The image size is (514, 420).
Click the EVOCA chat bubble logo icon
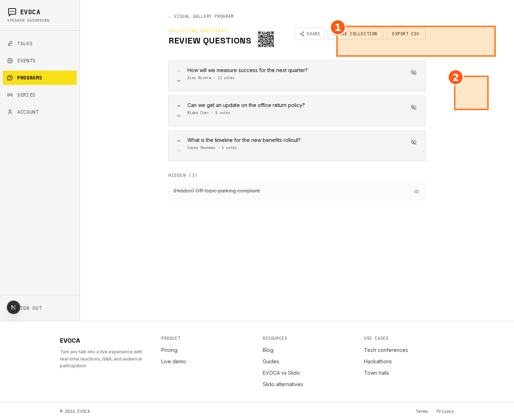[12, 12]
